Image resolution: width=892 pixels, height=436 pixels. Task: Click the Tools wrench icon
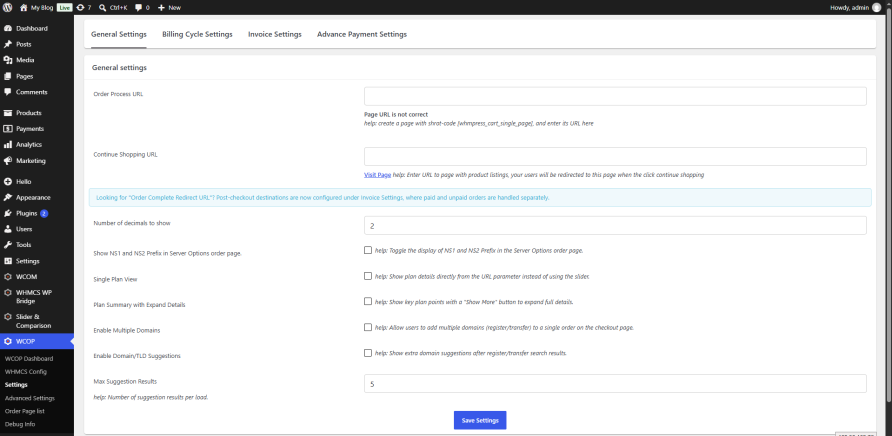tap(8, 245)
